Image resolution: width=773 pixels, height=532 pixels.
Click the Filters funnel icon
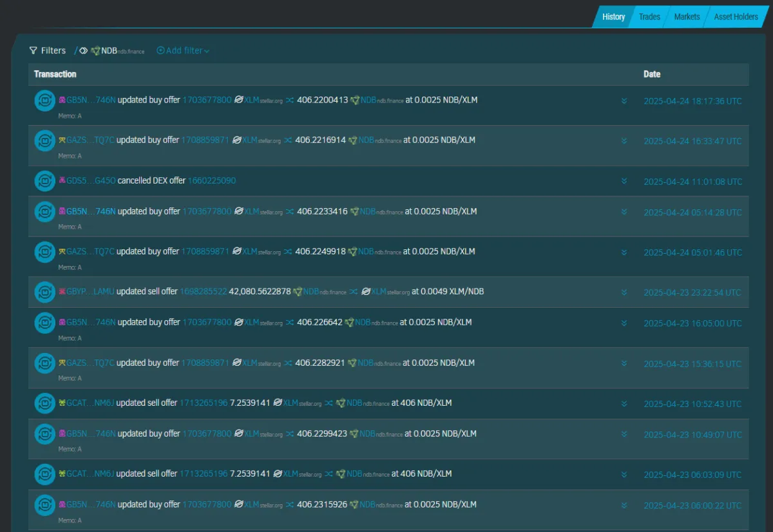point(33,50)
